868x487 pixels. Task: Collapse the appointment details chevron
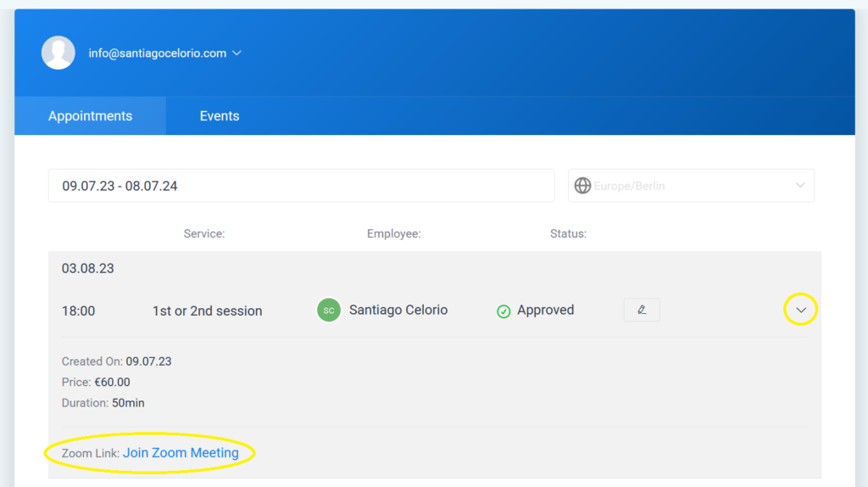pos(801,310)
